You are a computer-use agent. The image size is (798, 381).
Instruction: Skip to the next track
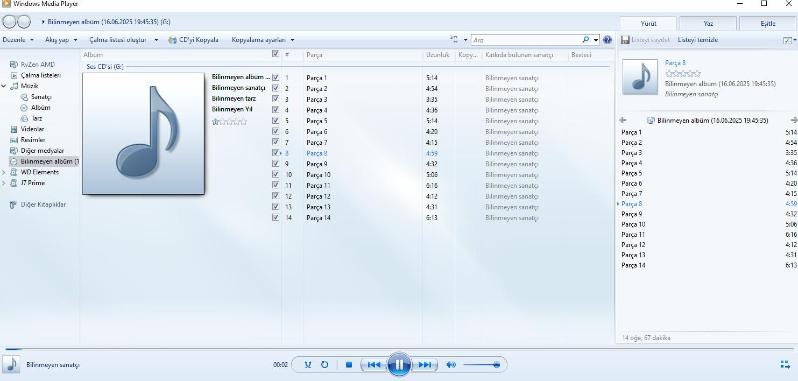tap(424, 365)
